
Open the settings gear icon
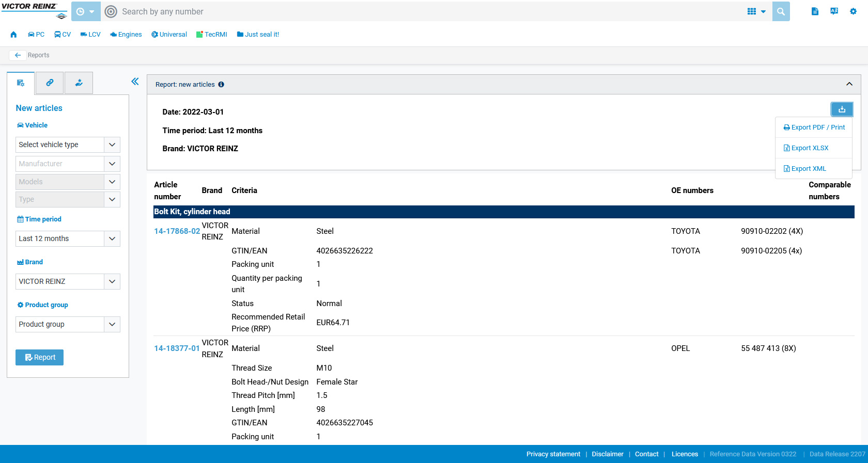point(853,11)
